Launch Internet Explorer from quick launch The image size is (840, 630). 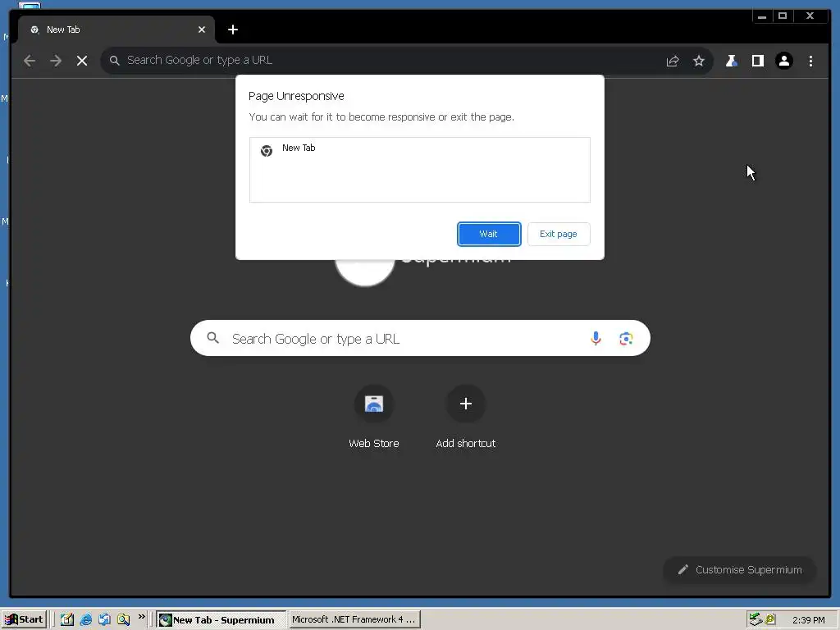[85, 620]
